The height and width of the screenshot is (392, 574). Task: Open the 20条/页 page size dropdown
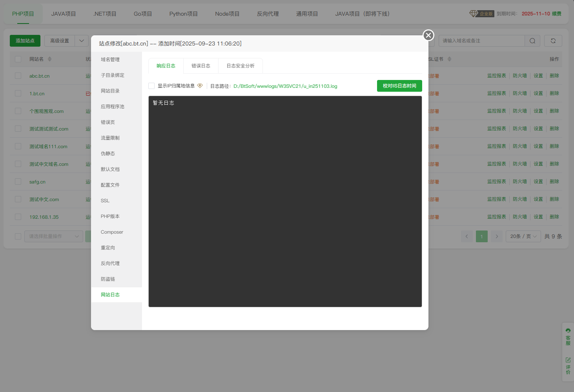click(523, 236)
